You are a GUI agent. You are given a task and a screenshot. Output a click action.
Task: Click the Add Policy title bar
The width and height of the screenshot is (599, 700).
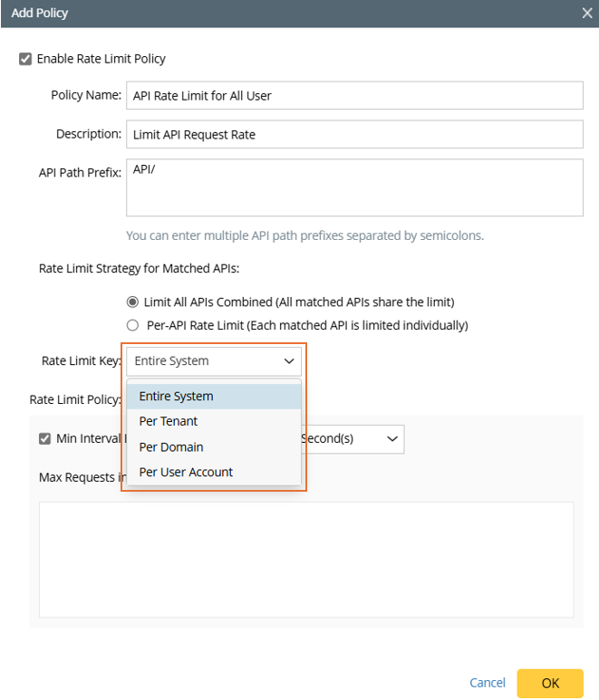272,14
